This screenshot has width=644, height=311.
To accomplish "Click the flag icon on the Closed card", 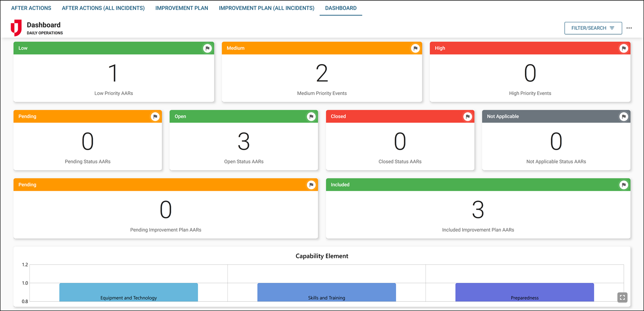I will click(467, 116).
